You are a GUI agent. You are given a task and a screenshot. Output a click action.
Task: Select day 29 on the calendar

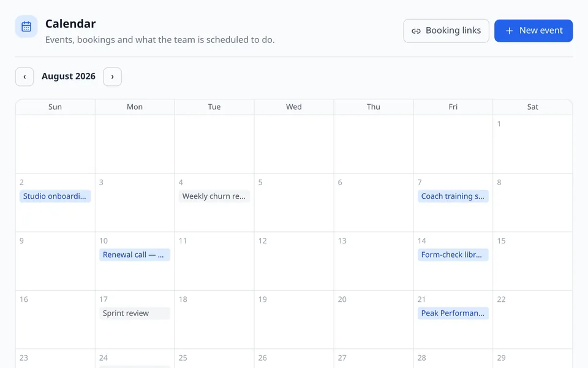[532, 359]
